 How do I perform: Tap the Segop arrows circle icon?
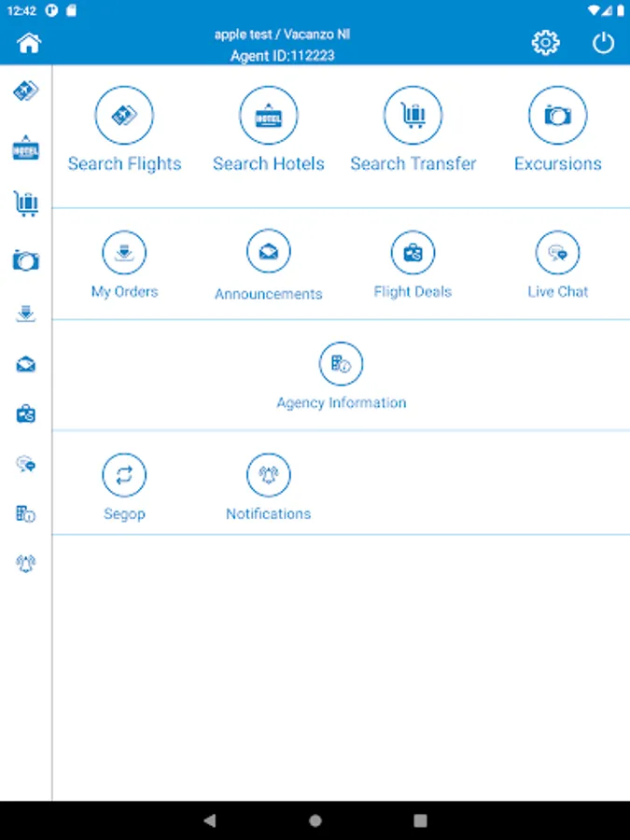(124, 475)
